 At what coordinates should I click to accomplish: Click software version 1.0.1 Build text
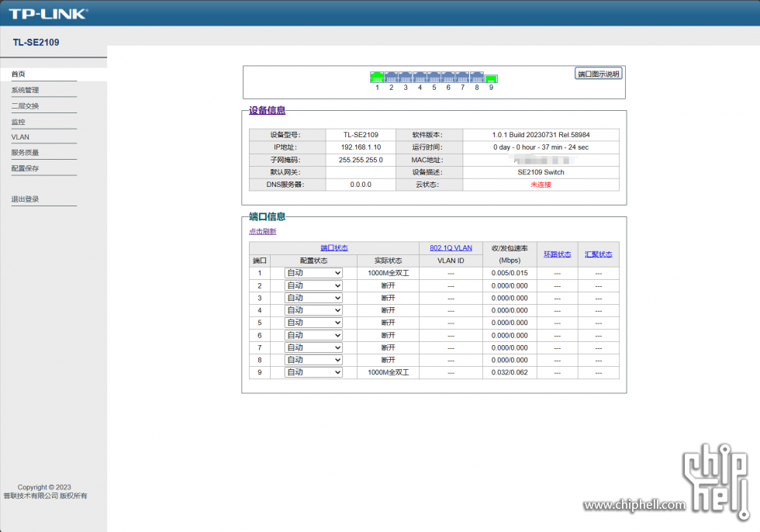coord(541,135)
